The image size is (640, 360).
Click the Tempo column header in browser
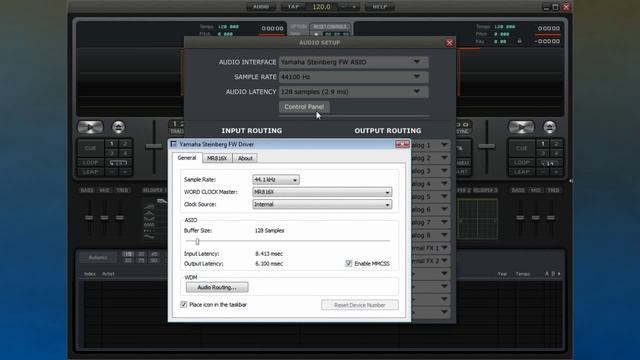(x=522, y=274)
